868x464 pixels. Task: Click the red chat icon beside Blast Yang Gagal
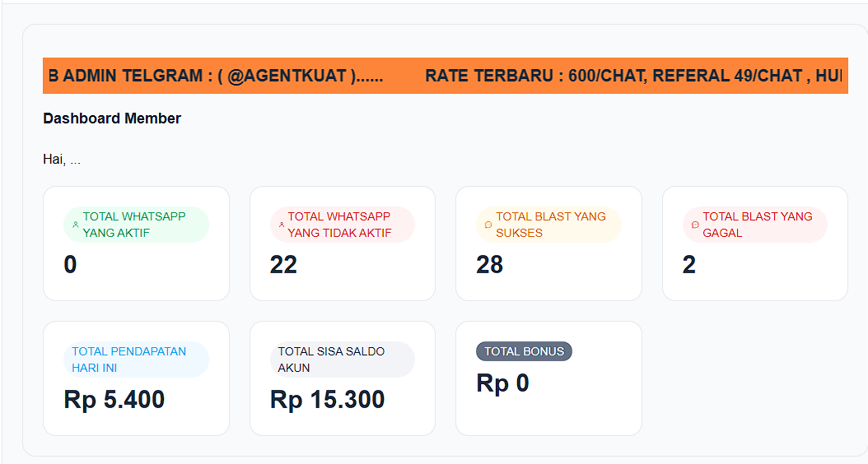coord(695,225)
